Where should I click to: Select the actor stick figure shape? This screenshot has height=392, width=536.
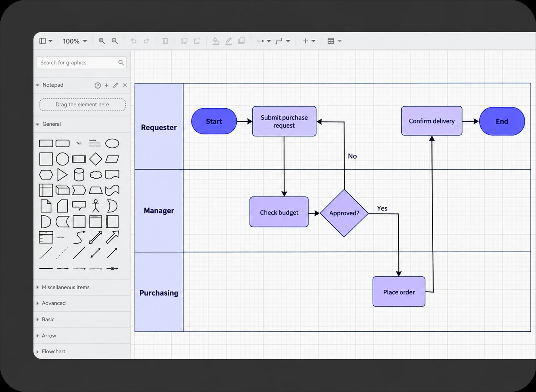click(96, 206)
